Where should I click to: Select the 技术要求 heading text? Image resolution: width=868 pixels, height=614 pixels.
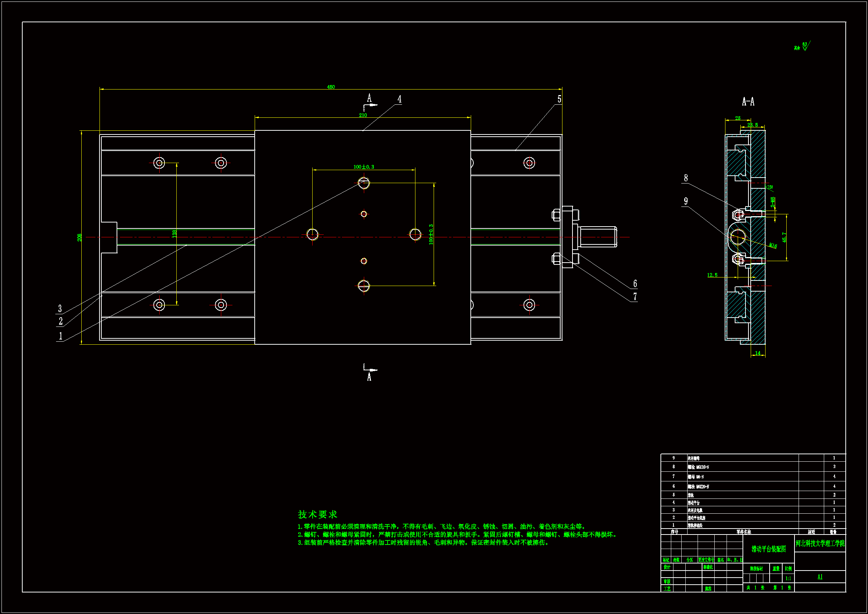point(317,514)
